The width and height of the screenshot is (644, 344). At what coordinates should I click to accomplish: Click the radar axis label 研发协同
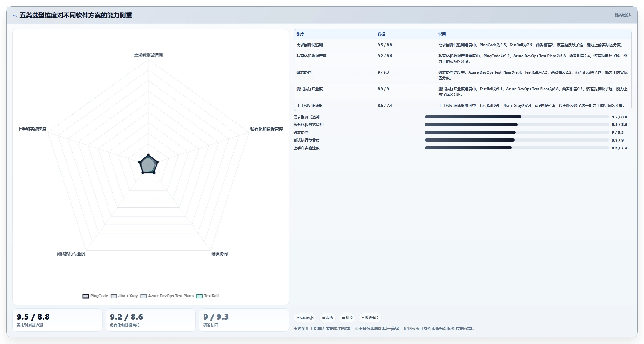click(219, 254)
